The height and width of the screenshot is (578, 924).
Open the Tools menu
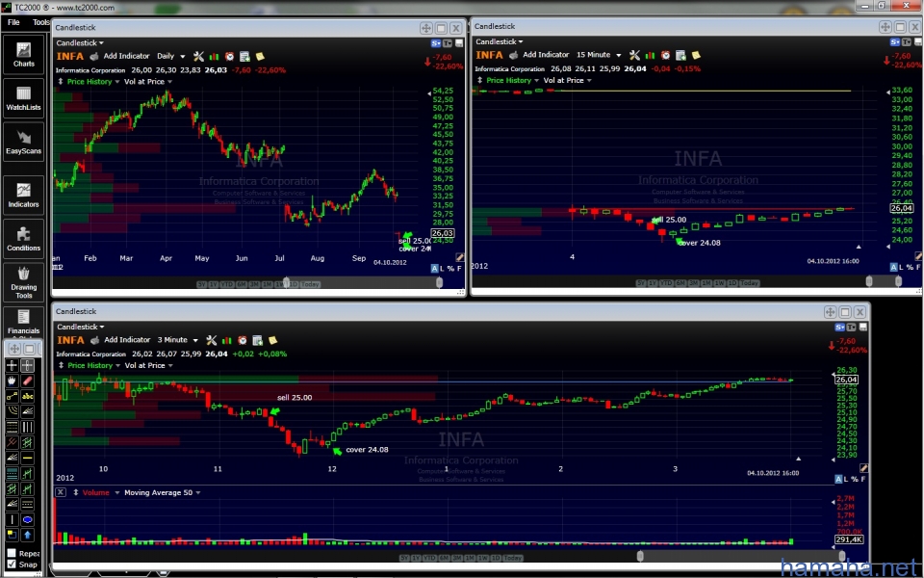click(x=40, y=22)
